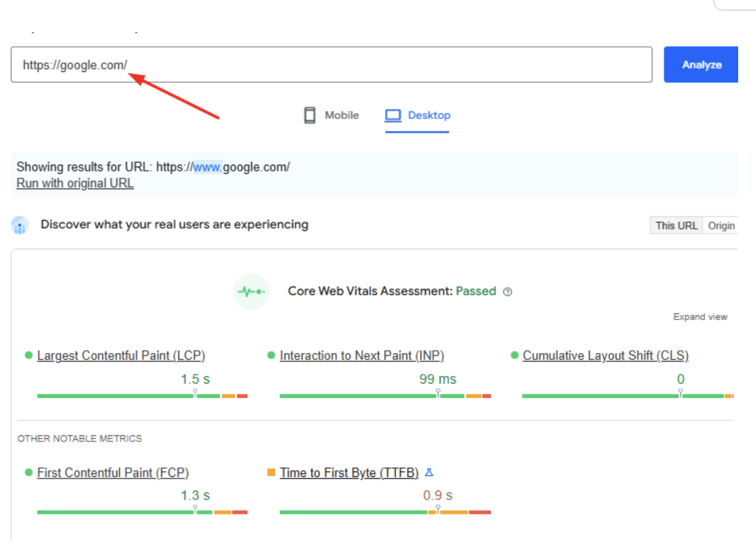The width and height of the screenshot is (756, 559).
Task: Click the orange square beside TTFB
Action: point(271,472)
